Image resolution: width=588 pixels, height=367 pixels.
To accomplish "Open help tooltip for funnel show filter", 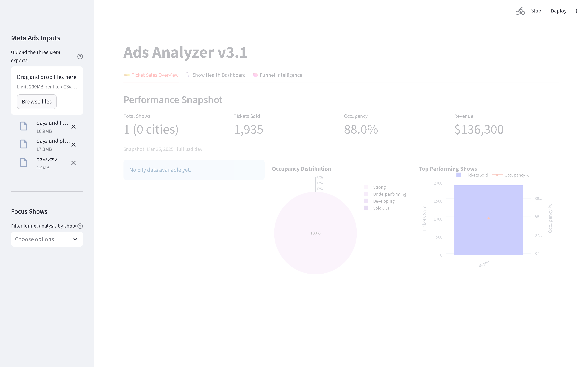I will (x=80, y=226).
